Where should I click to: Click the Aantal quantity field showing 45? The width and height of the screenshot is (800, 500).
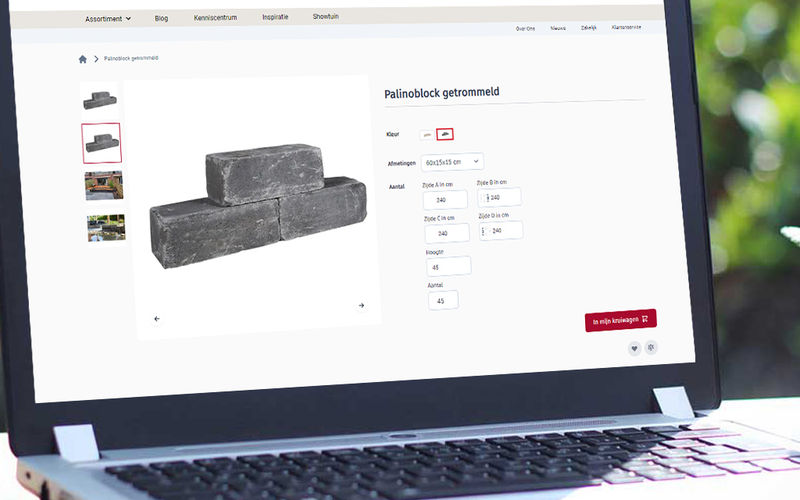(x=443, y=301)
